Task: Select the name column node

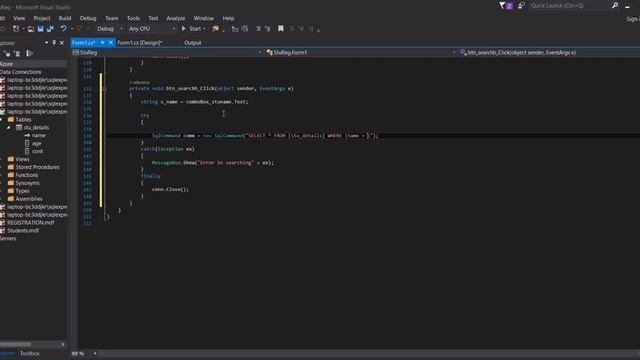Action: tap(39, 136)
